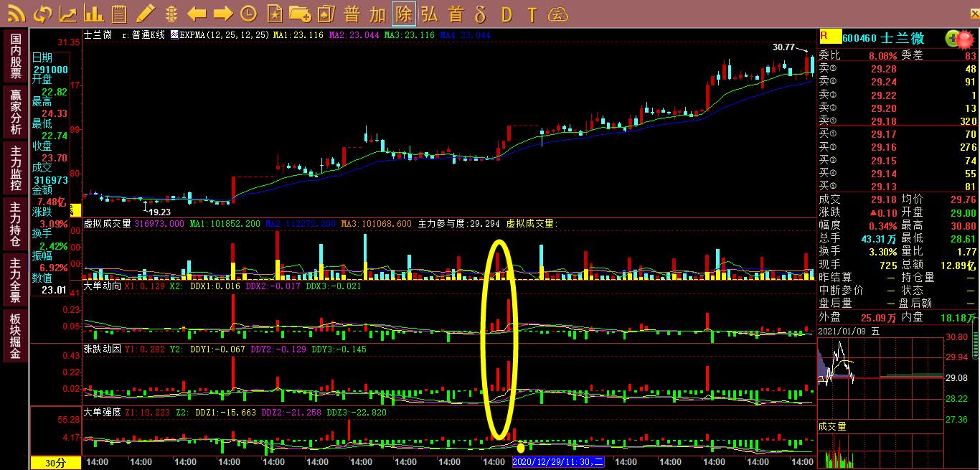
Task: Click the 数值 23.01 field in the left panel
Action: (54, 291)
